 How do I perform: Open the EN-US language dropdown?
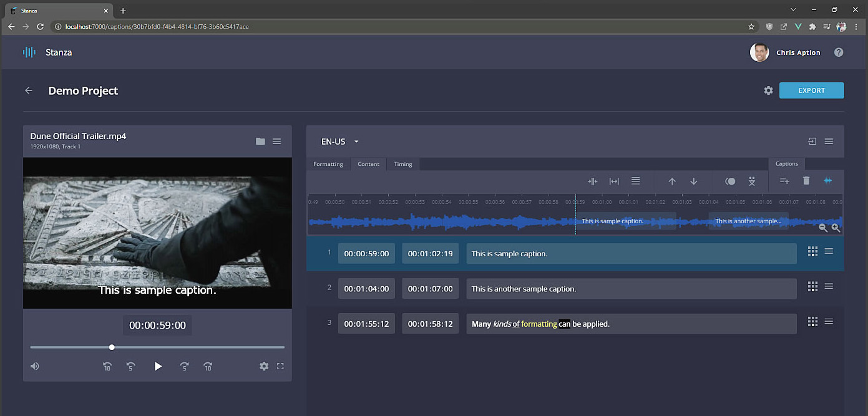point(340,142)
